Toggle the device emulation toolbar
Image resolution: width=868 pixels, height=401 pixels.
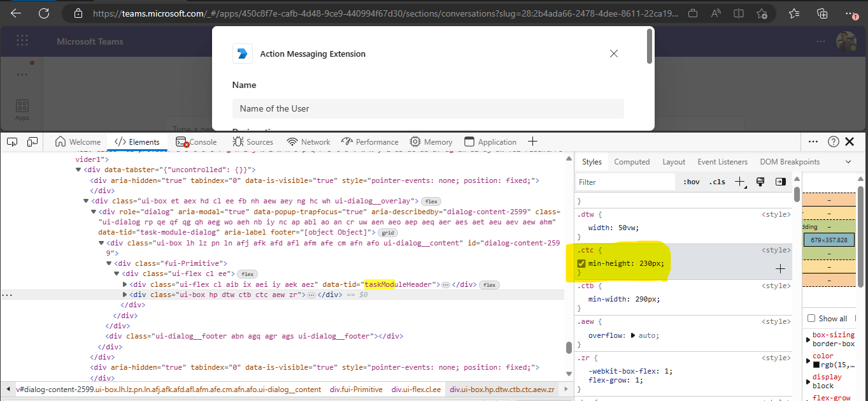pyautogui.click(x=32, y=142)
